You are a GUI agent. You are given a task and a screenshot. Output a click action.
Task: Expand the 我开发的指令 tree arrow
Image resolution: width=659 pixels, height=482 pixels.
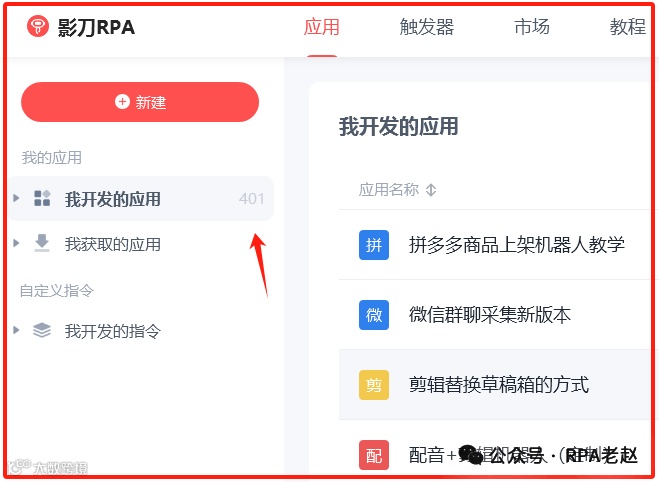[x=16, y=330]
